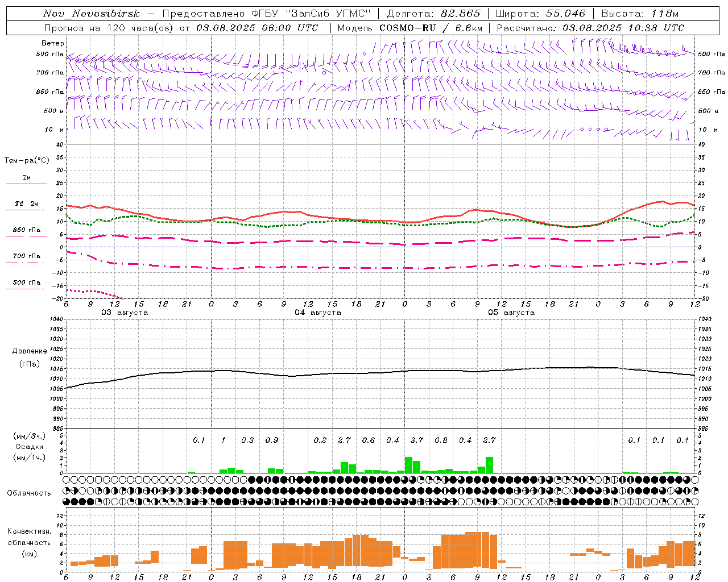Click the 0.2 precipitation value

[320, 440]
